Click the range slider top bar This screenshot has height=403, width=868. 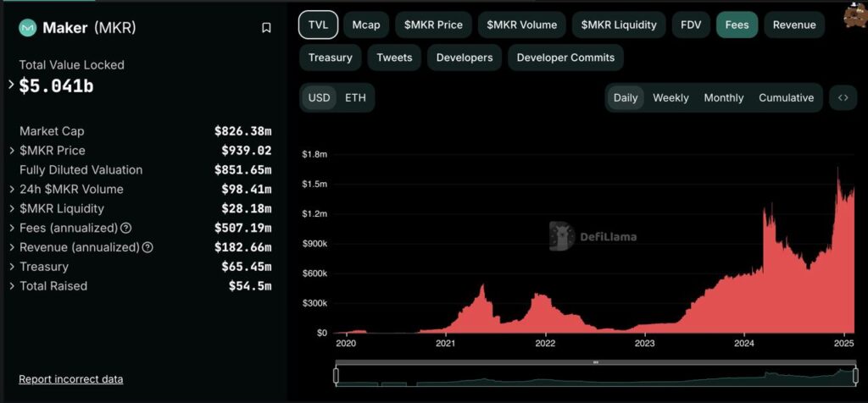(595, 362)
